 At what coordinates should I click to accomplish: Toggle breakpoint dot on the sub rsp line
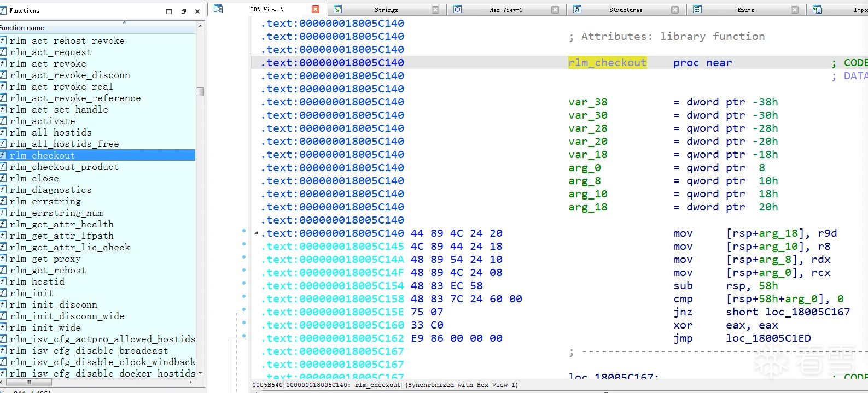pyautogui.click(x=244, y=283)
